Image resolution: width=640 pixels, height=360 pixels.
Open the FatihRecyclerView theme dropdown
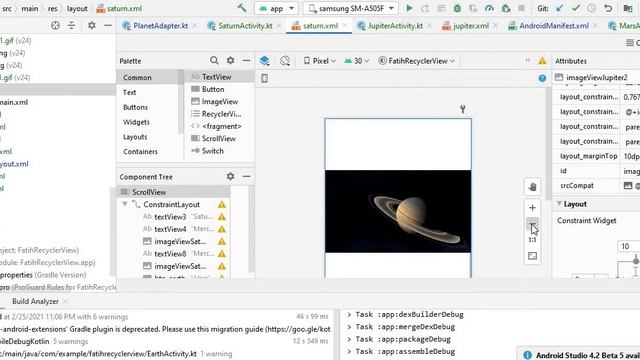click(417, 61)
